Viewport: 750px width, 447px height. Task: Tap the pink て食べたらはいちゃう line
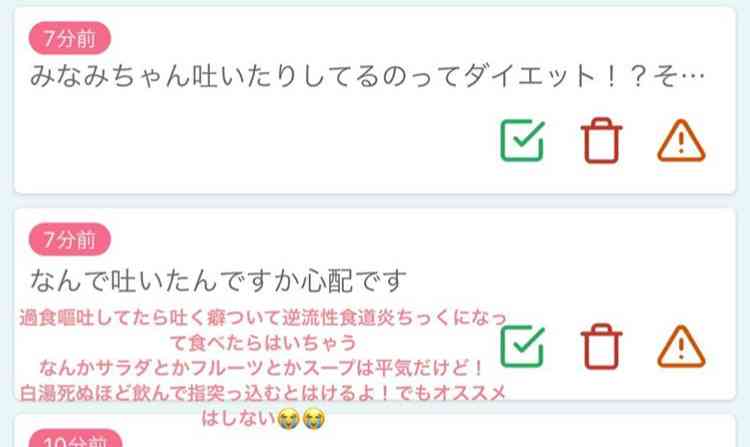263,342
